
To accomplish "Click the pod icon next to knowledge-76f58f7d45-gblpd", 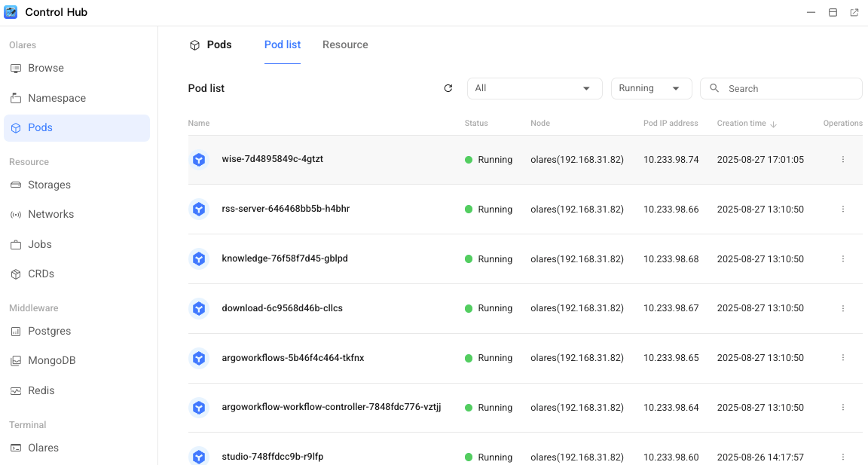I will pos(199,259).
